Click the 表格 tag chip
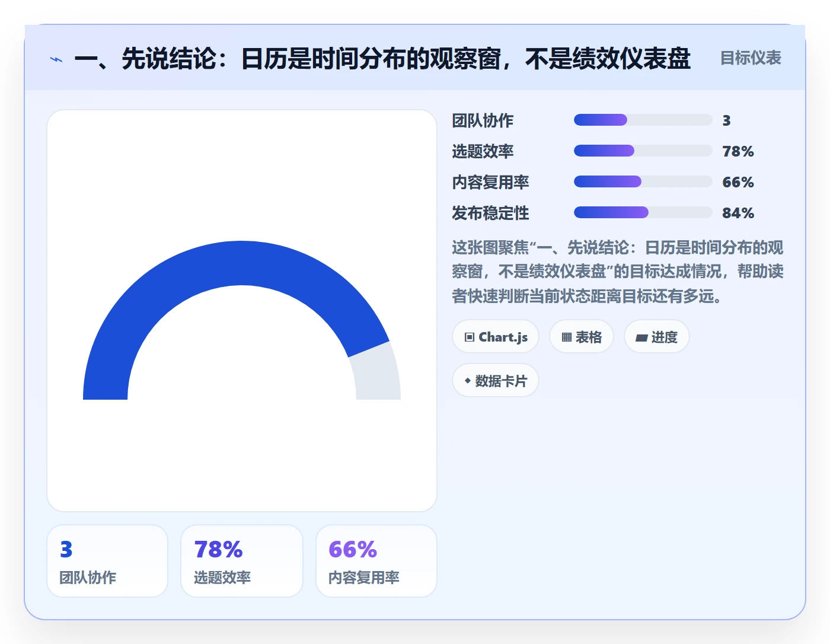Screen dimensions: 830x644 (x=582, y=337)
